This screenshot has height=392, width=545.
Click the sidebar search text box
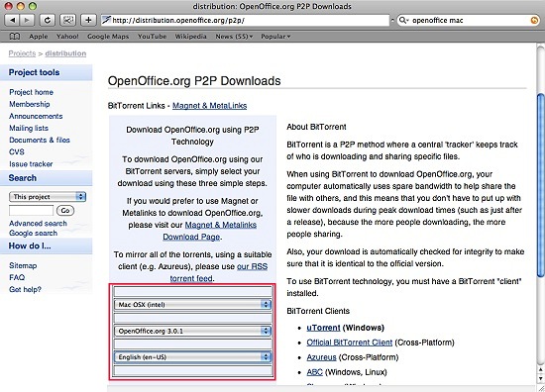[x=31, y=211]
